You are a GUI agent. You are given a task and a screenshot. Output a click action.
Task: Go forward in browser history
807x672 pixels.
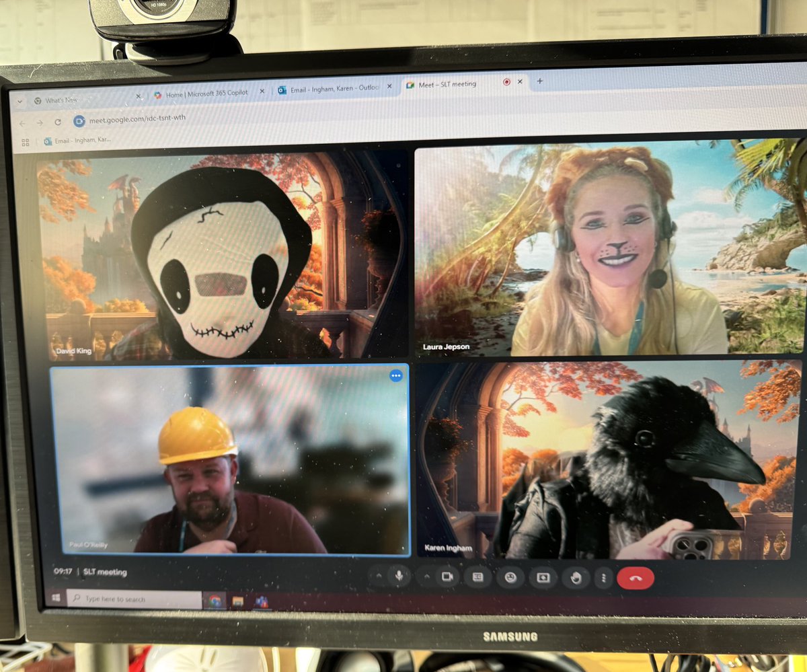[x=39, y=122]
